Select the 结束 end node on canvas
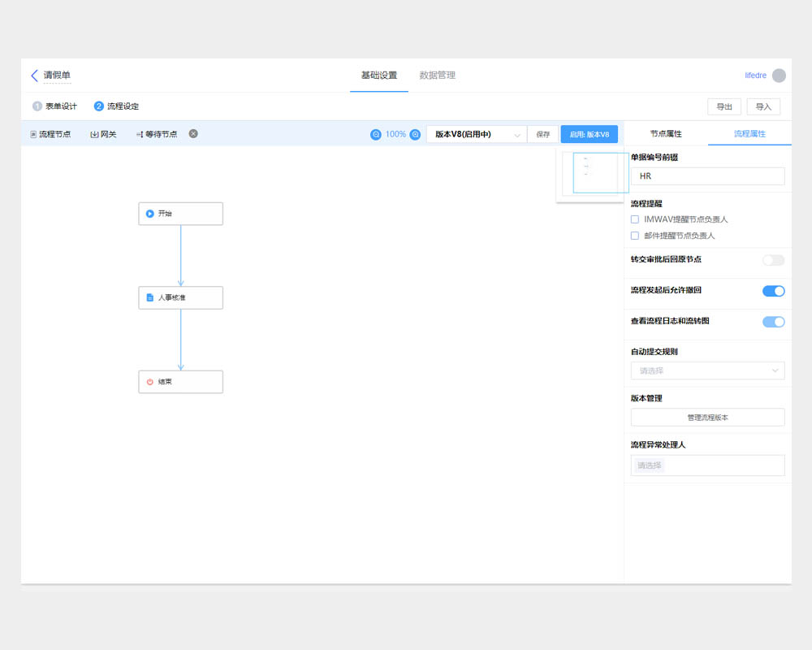Viewport: 812px width, 650px height. (x=180, y=382)
